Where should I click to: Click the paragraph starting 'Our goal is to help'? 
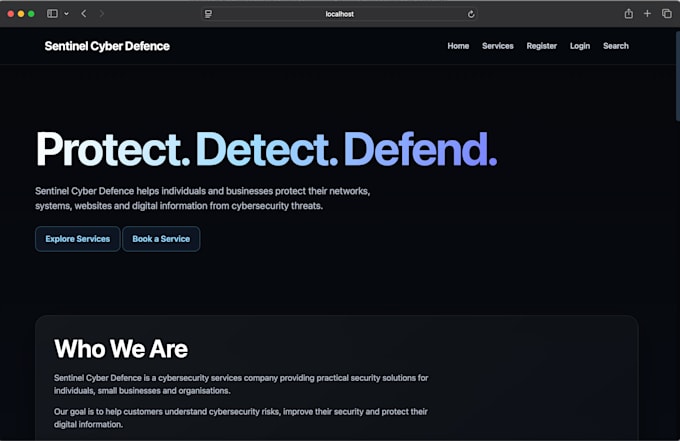(241, 418)
